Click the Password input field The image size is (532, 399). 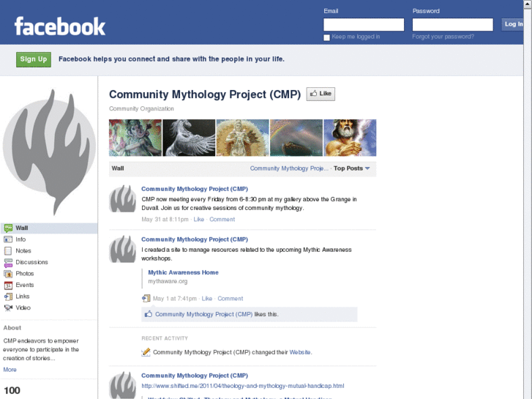(453, 25)
